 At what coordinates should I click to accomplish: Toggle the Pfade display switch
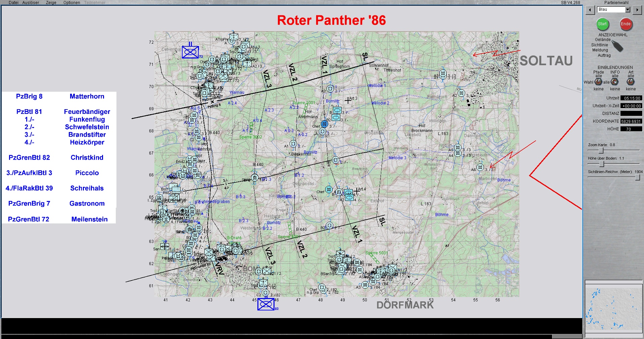(x=598, y=82)
